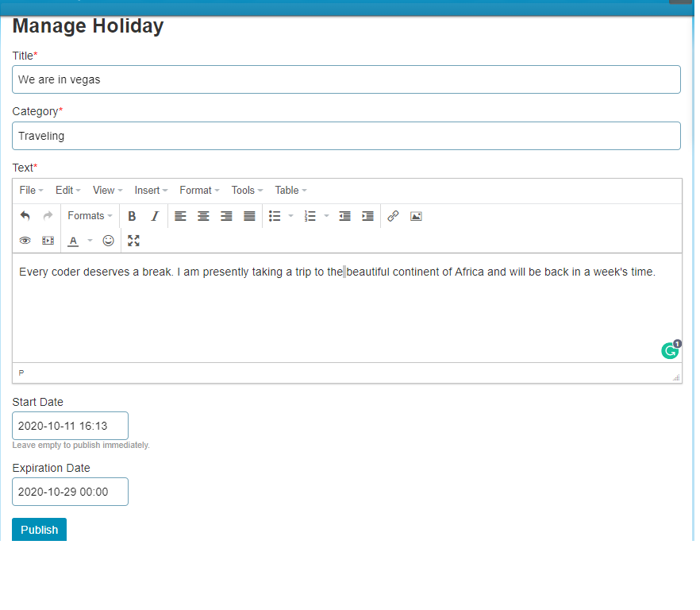The width and height of the screenshot is (700, 610).
Task: Insert a link using the chain icon
Action: tap(393, 216)
